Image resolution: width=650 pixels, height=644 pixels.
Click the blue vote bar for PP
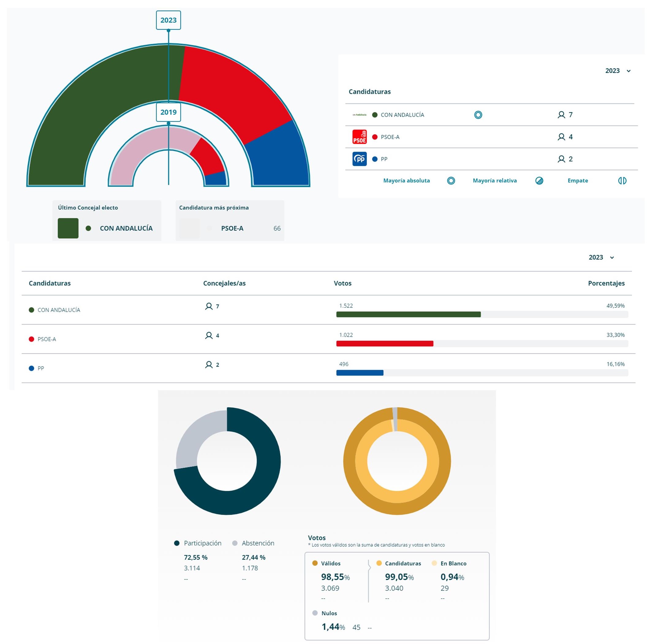tap(360, 373)
